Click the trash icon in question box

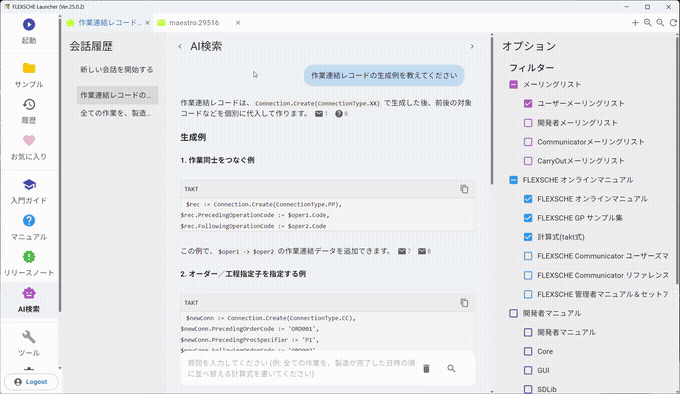(426, 368)
